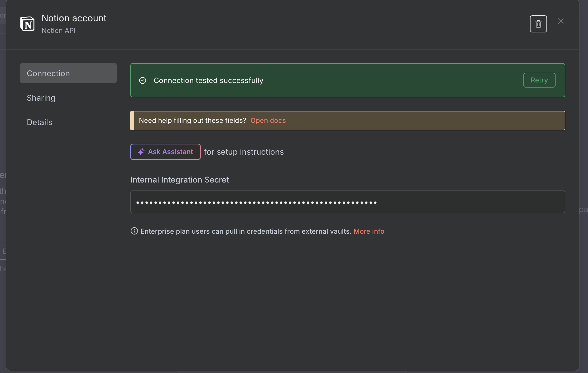This screenshot has width=588, height=373.
Task: Click the Notion API subtitle text
Action: [58, 31]
